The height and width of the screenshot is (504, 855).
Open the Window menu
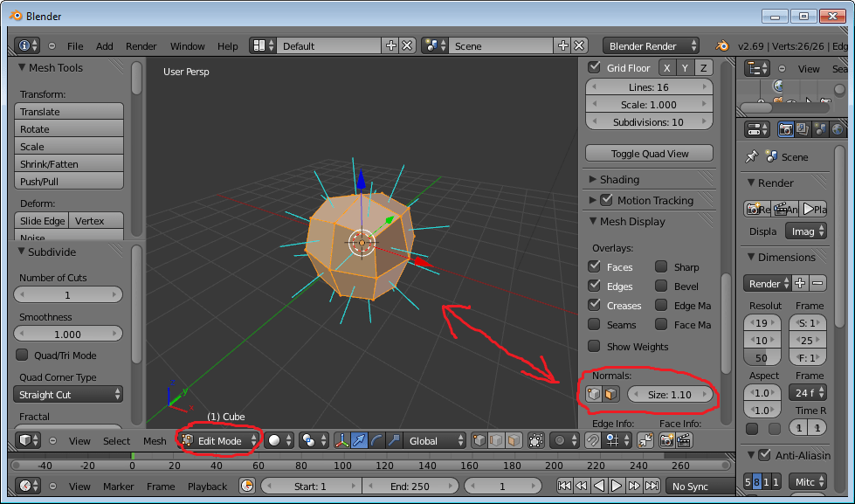point(188,46)
